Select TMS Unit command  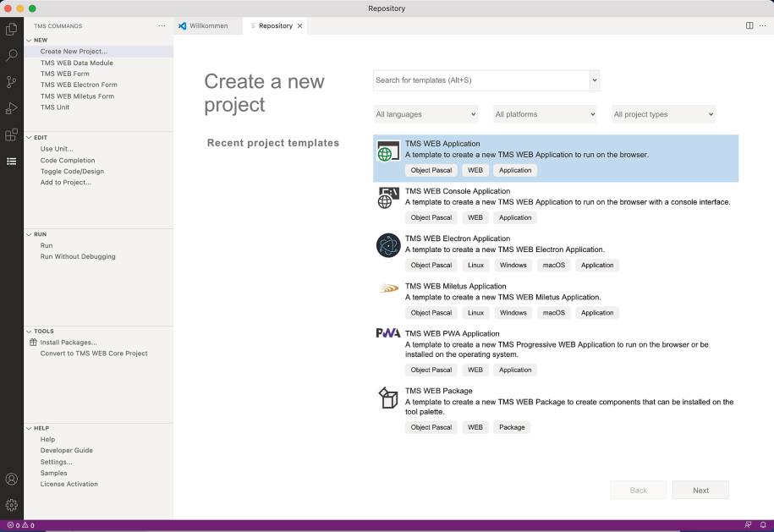click(x=55, y=107)
